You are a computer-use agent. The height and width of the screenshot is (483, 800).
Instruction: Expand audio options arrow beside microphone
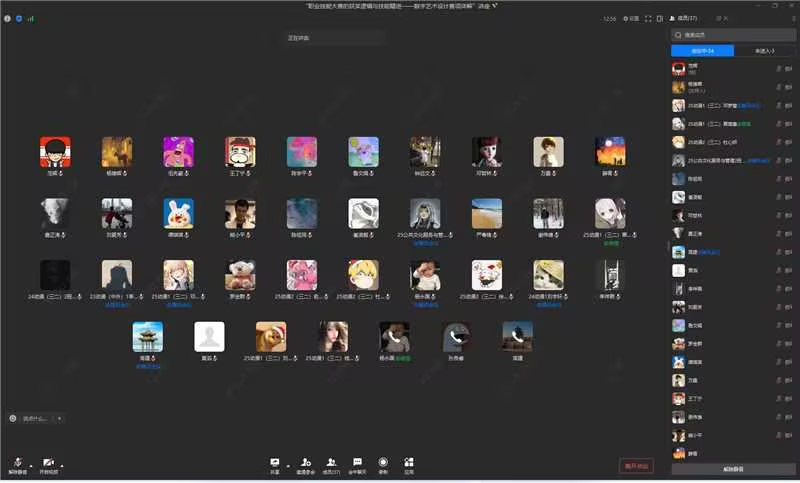pos(31,465)
